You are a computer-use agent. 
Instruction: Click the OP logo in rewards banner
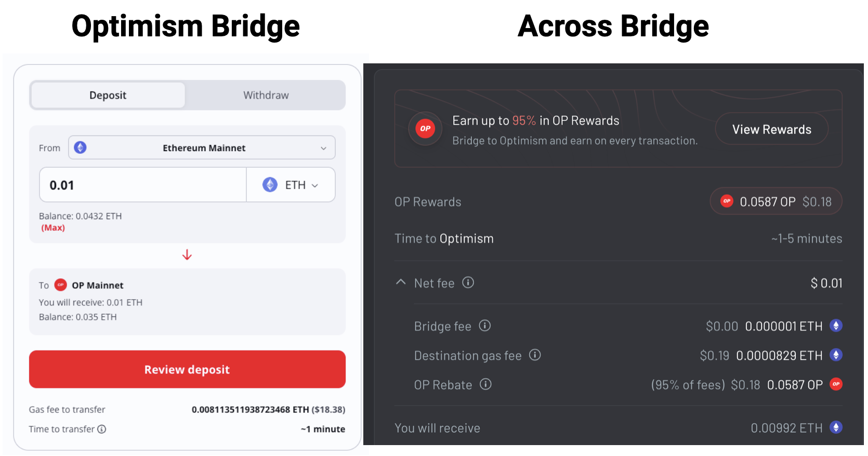click(x=425, y=129)
